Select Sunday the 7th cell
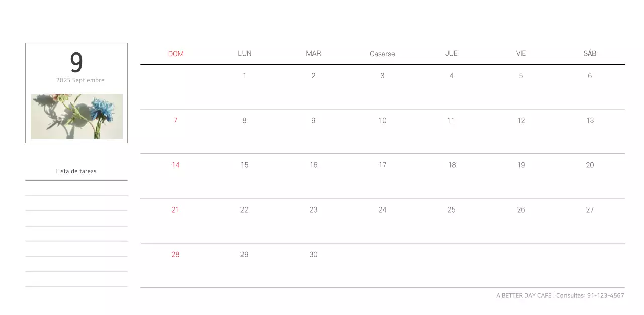644x315 pixels. (x=175, y=120)
